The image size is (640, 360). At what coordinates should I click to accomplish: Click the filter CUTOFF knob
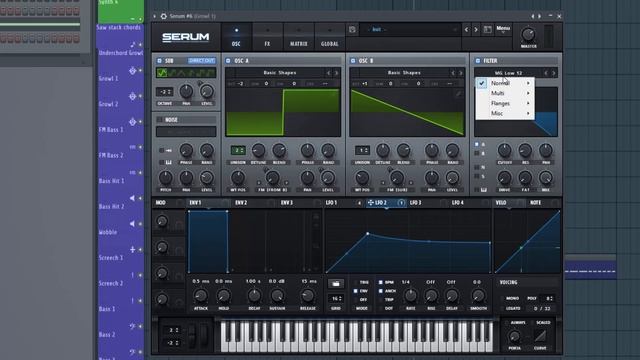coord(504,151)
